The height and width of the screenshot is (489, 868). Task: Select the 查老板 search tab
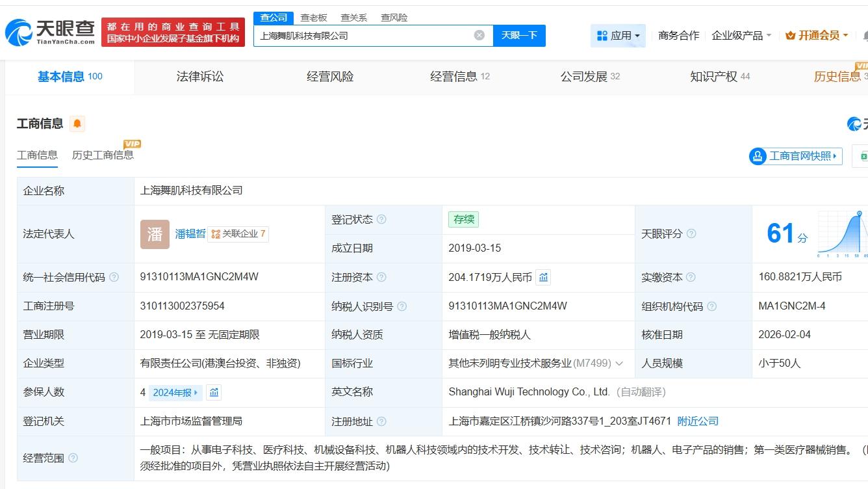point(314,18)
